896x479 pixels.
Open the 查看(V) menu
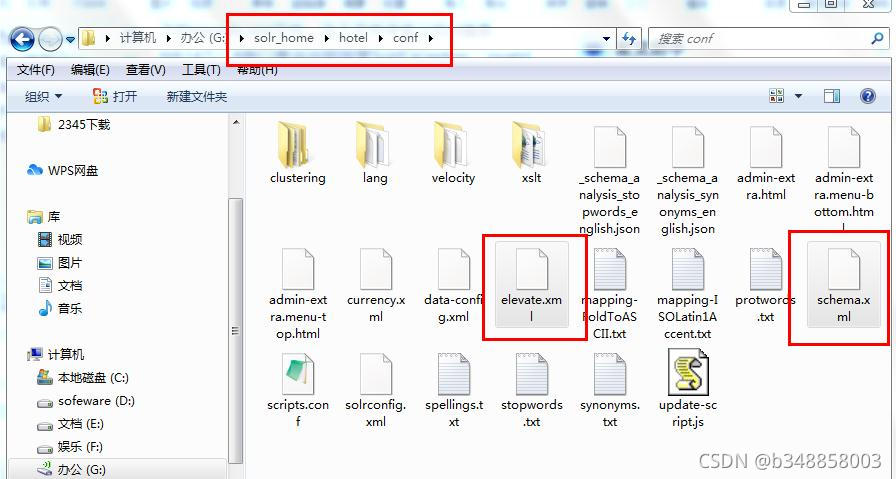pos(145,70)
